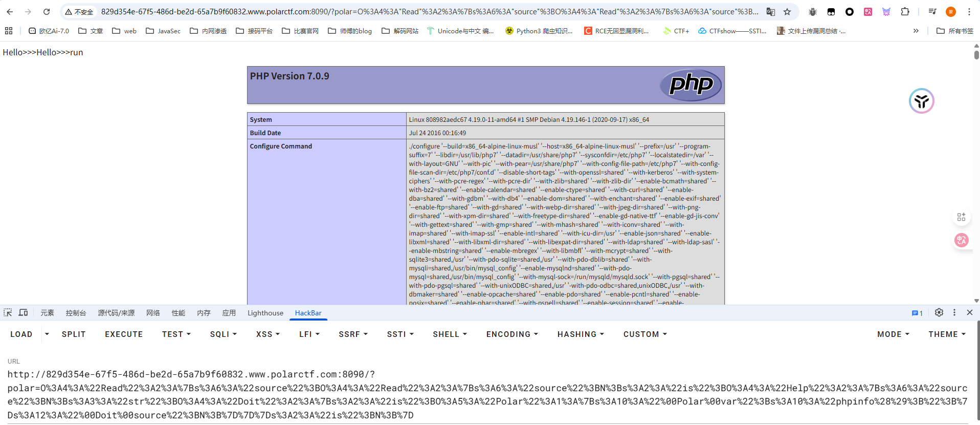Click the translate page icon in address bar
The width and height of the screenshot is (980, 425).
[x=771, y=12]
